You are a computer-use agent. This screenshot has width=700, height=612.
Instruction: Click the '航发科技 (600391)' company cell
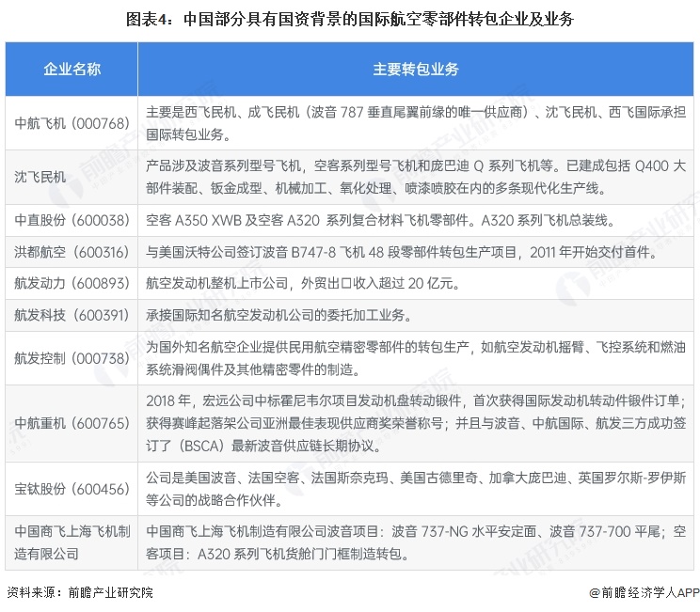(72, 315)
